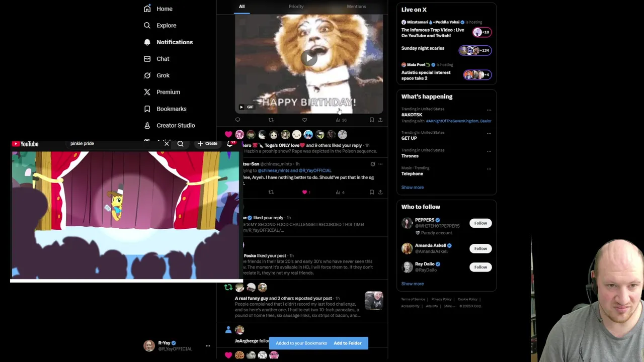This screenshot has width=644, height=362.
Task: Open the GET UP trending topic
Action: tap(409, 138)
